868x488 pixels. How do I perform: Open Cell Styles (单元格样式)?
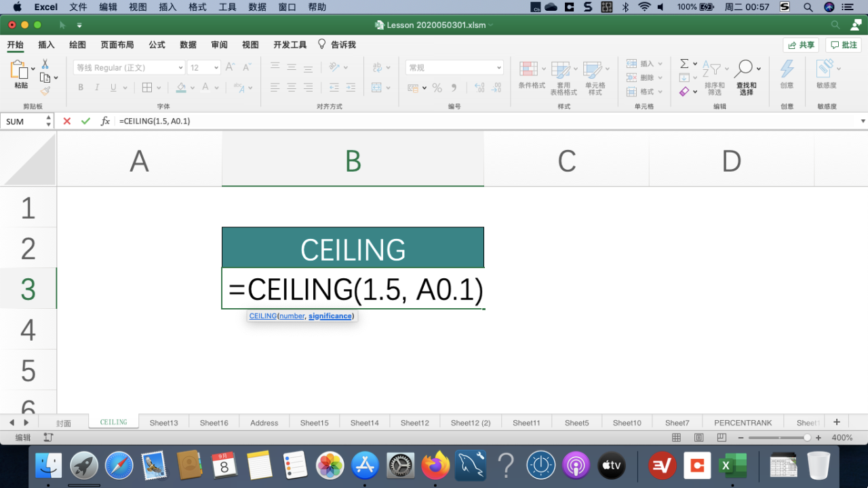595,77
